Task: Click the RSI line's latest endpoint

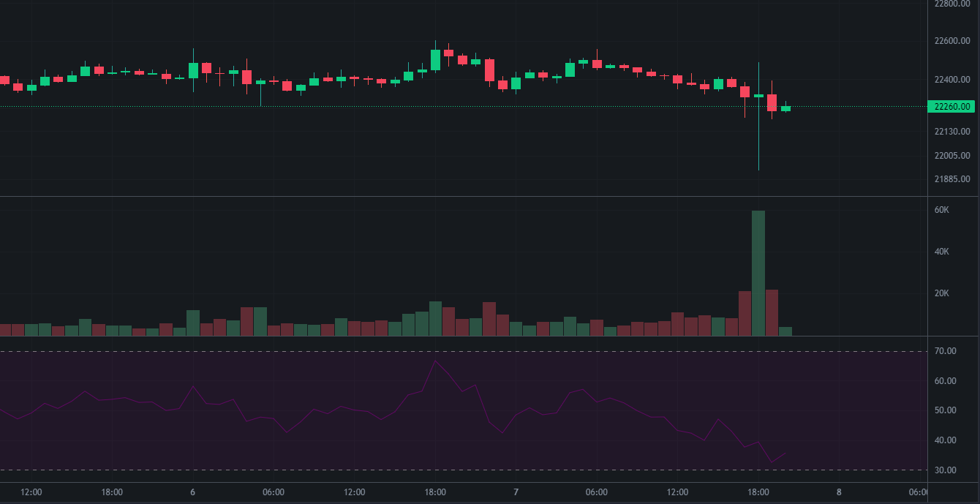Action: tap(785, 454)
